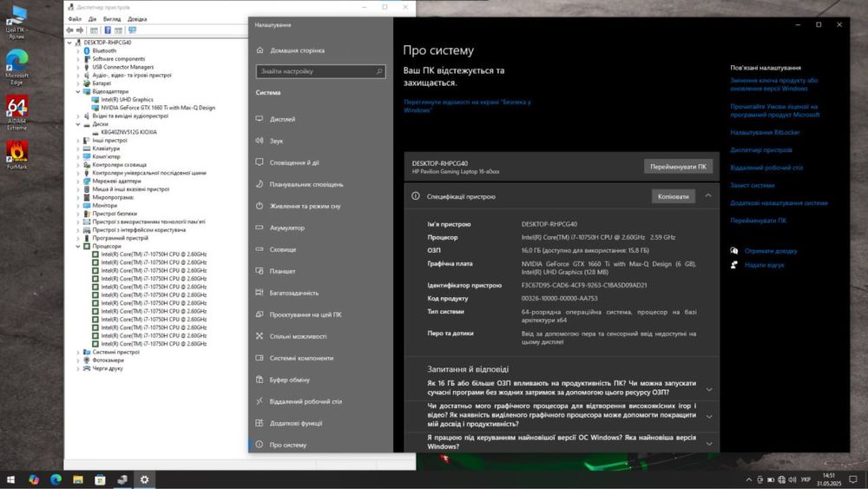Click the Надати відгук link
Viewport: 868px width, 489px height.
tap(764, 265)
